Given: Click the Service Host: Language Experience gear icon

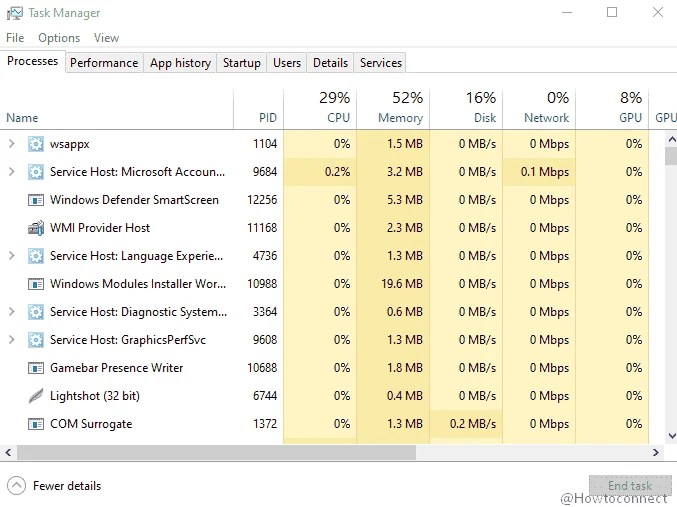Looking at the screenshot, I should 35,256.
